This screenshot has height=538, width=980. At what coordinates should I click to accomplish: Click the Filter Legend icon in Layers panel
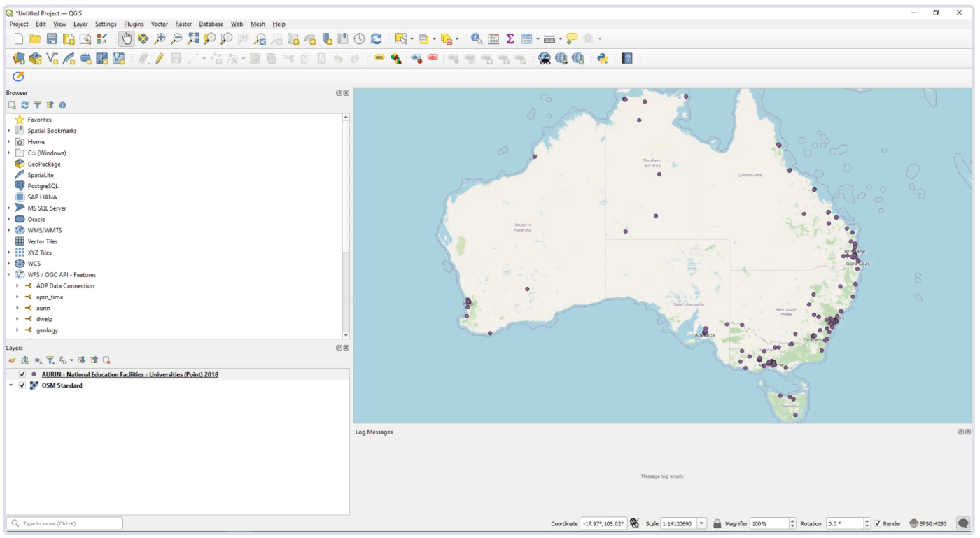[x=50, y=360]
